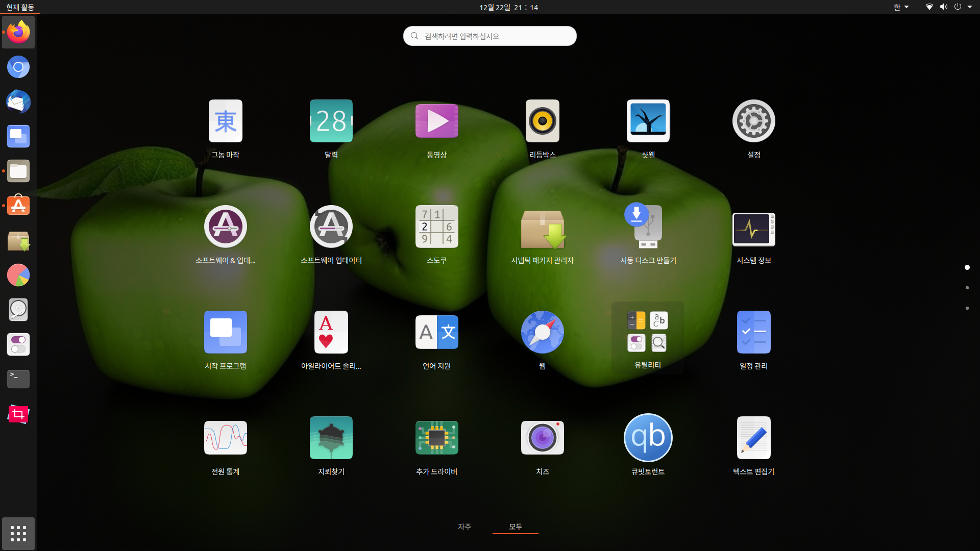Go to the third app grid page
The width and height of the screenshot is (980, 551).
(x=967, y=308)
